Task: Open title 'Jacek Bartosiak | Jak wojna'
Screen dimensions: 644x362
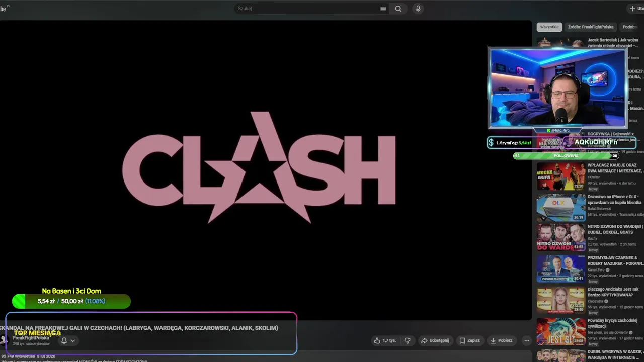Action: tap(613, 42)
